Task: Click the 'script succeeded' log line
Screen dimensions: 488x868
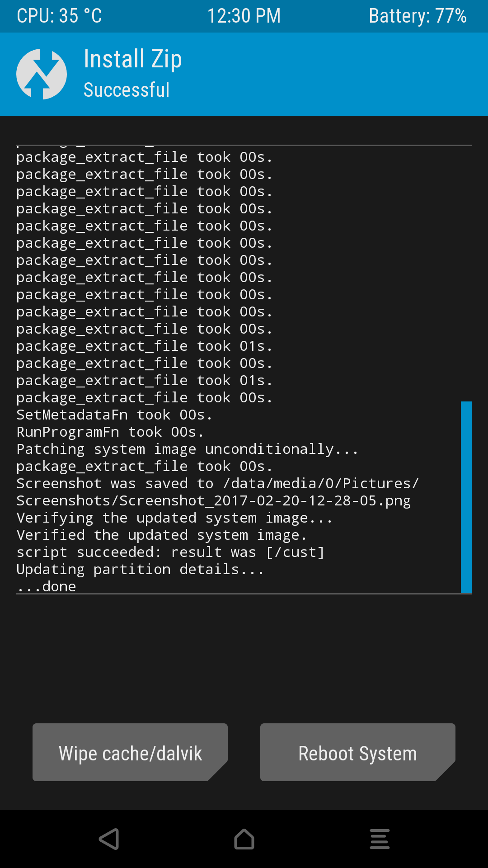Action: [170, 552]
